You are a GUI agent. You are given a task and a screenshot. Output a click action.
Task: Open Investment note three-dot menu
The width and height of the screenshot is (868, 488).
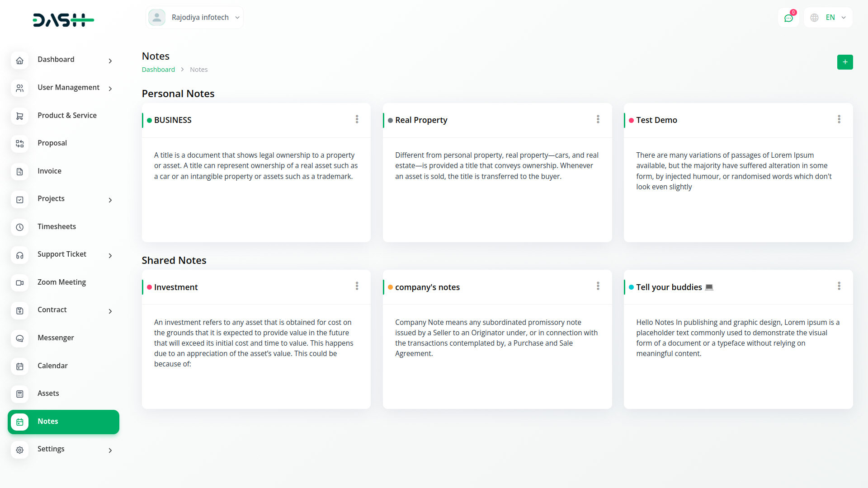(x=357, y=286)
